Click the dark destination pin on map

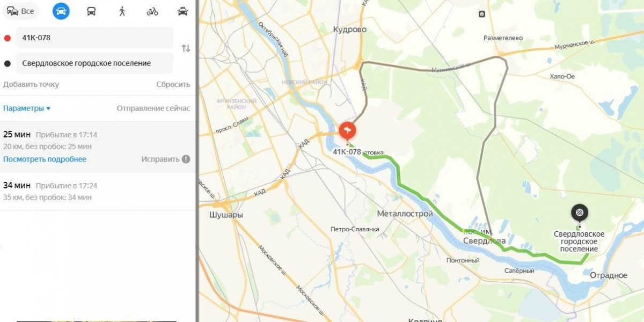(x=579, y=214)
